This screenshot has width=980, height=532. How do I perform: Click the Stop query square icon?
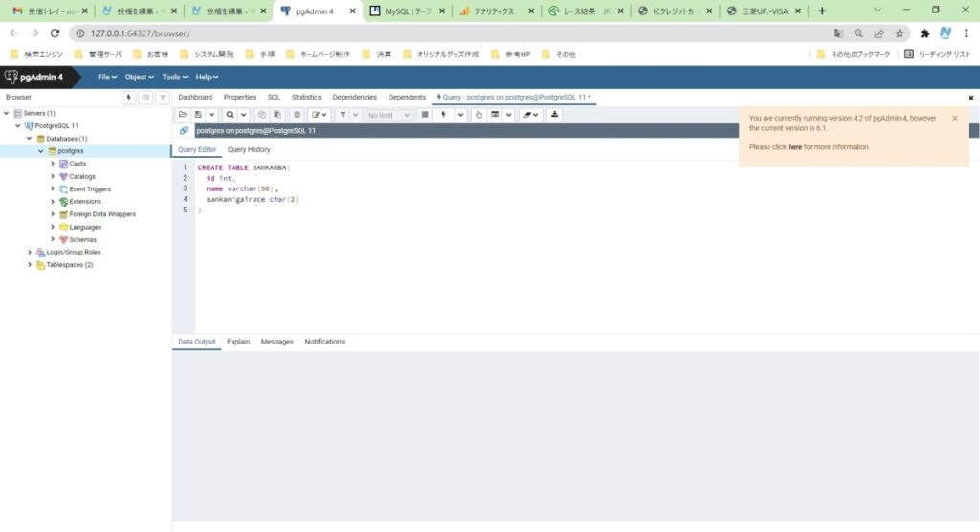point(425,115)
